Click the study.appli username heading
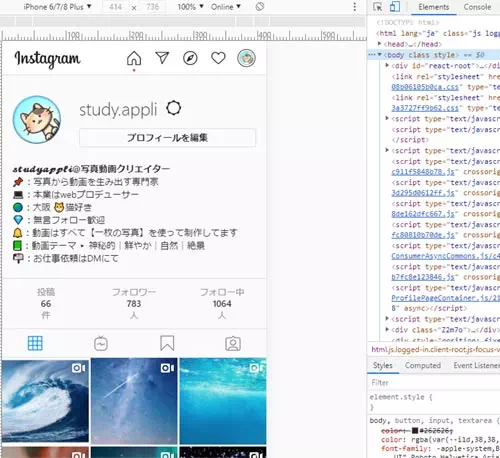 click(118, 110)
